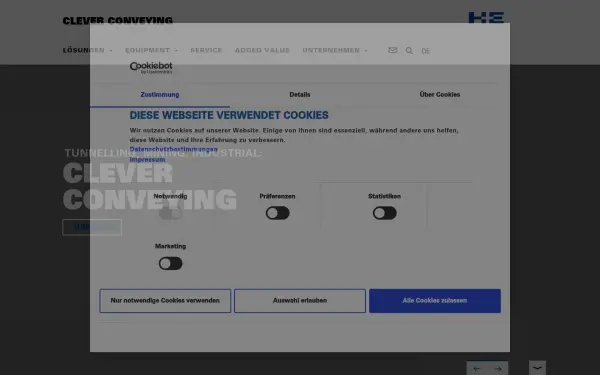This screenshot has width=600, height=375.
Task: Click Nur notwendige Cookies verwenden button
Action: tap(165, 301)
